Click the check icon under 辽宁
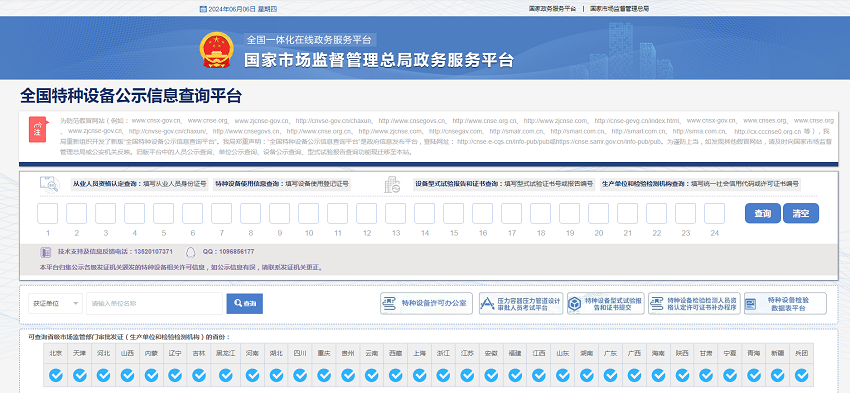This screenshot has height=393, width=850. pyautogui.click(x=175, y=375)
